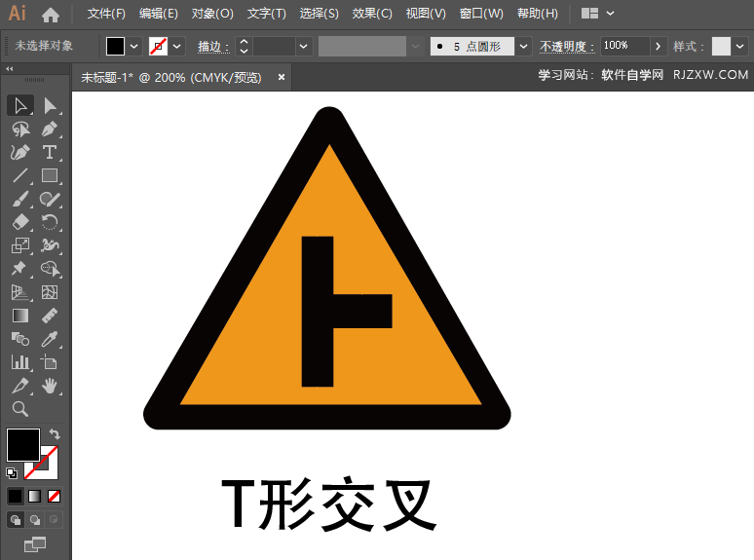
Task: Reset to default fill and stroke
Action: coord(12,473)
